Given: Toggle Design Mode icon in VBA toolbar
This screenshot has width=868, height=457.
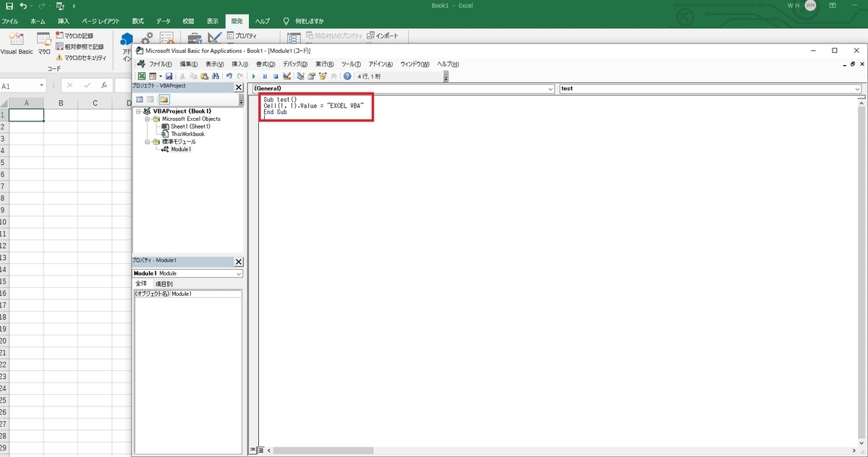Looking at the screenshot, I should click(x=286, y=76).
